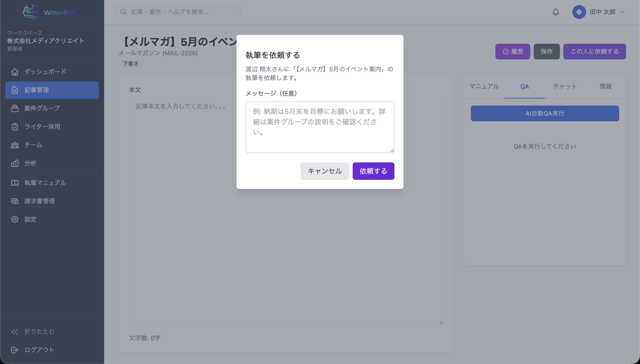
Task: Click the 設定 gear icon
Action: [15, 219]
